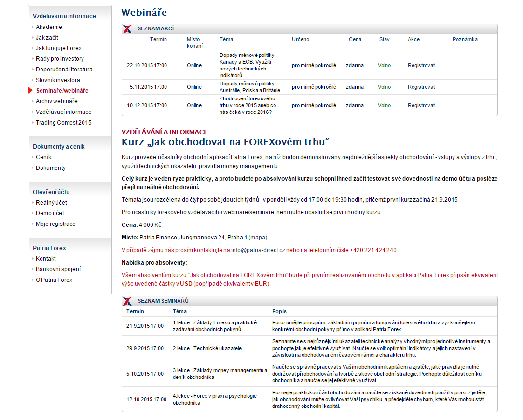Open Trading Contest 2015 link
Screen dimensions: 523x420
pos(63,123)
